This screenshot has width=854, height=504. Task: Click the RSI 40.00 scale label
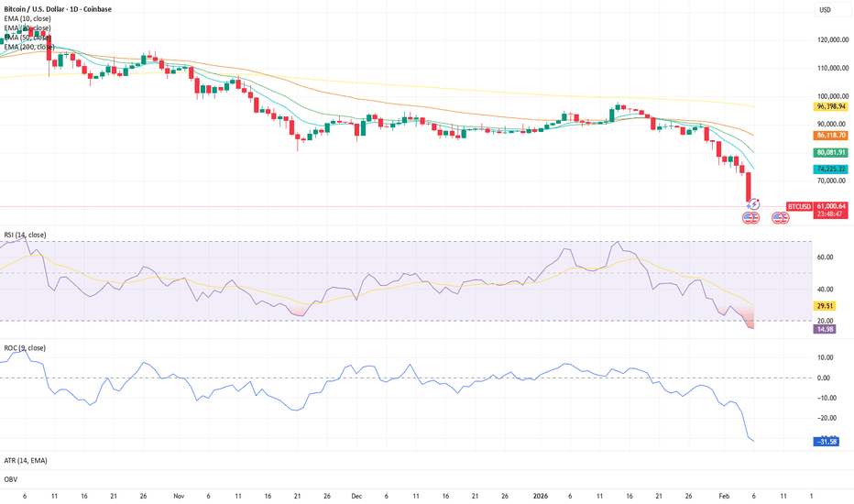click(825, 290)
